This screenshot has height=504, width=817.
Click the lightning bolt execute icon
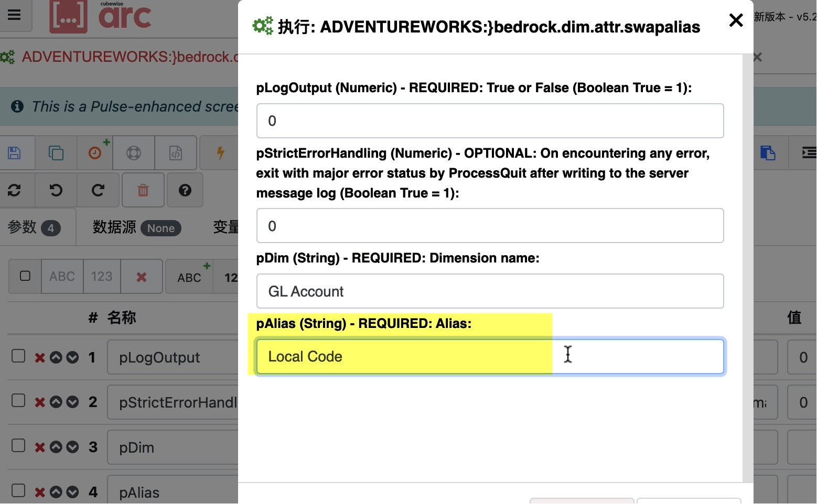pyautogui.click(x=221, y=153)
